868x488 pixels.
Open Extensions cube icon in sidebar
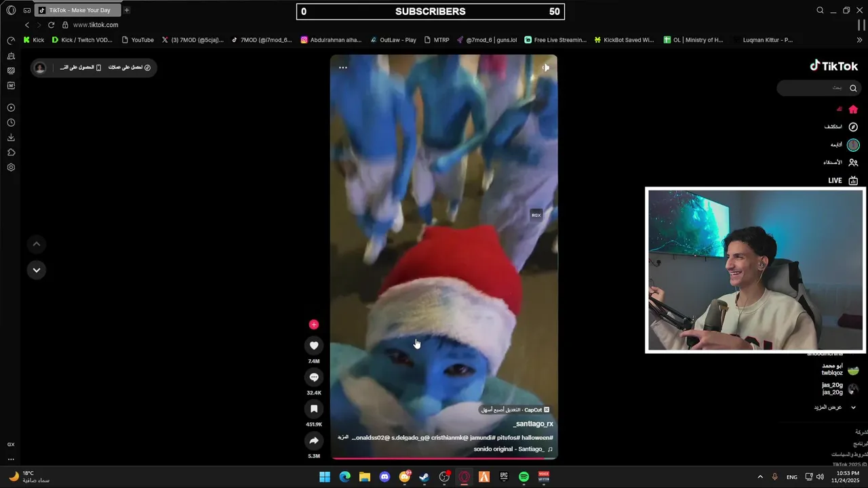[11, 152]
